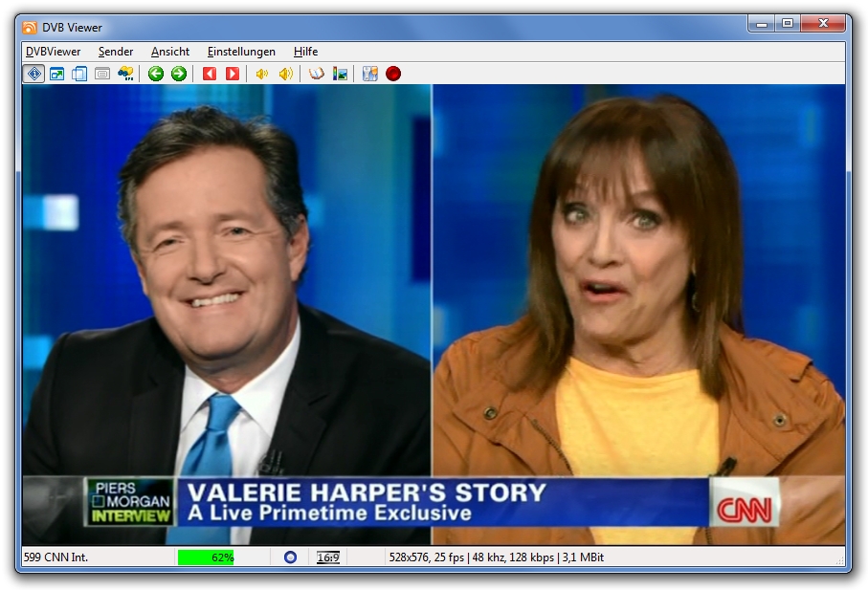Screen dimensions: 868x590
Task: Click the gray teletext window icon
Action: click(x=102, y=74)
